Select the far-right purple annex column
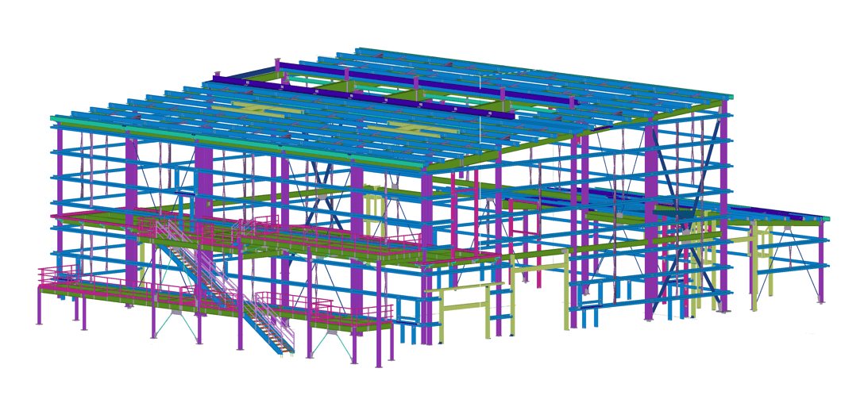Screen dimensions: 868x399 [821, 262]
